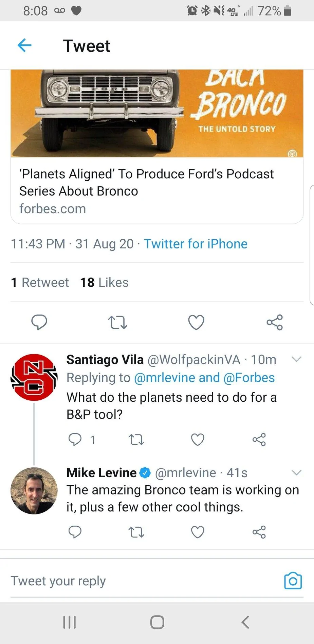Share the main tweet
Image resolution: width=314 pixels, height=644 pixels.
(275, 322)
